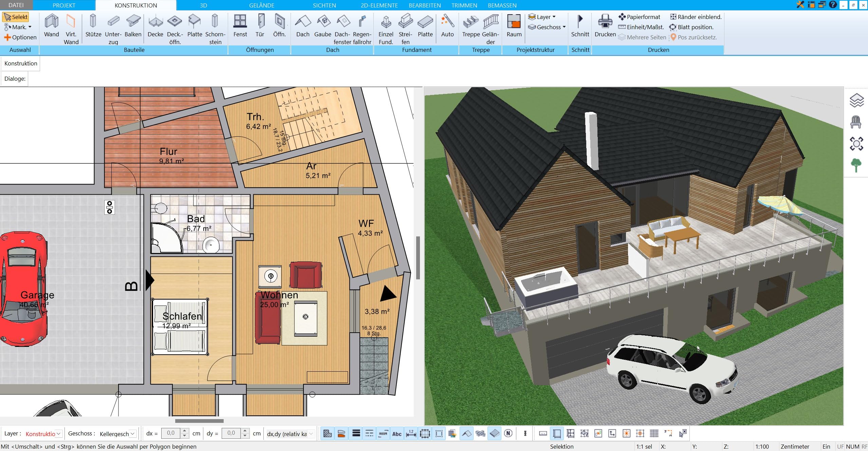Toggle hatching display in bottom toolbar
Screen dimensions: 868x451
pos(328,433)
